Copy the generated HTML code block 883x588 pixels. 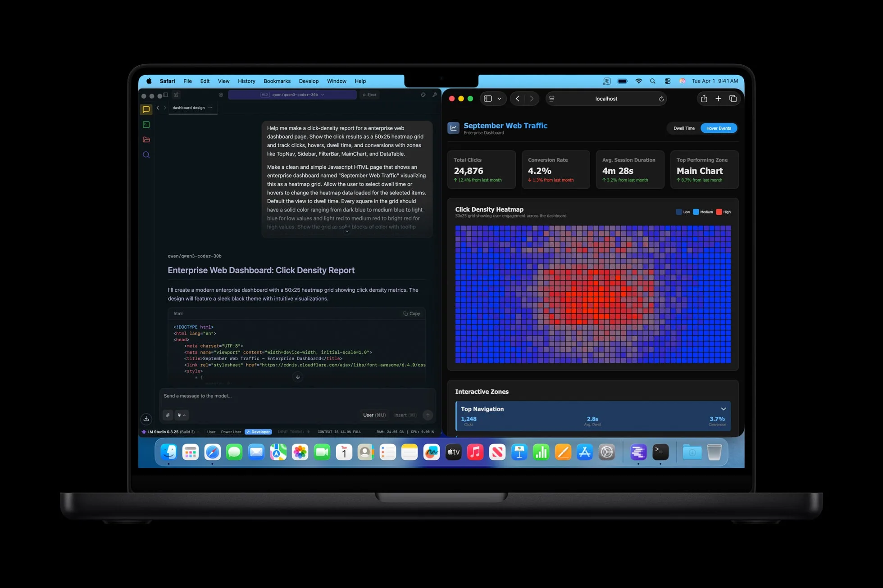tap(411, 313)
